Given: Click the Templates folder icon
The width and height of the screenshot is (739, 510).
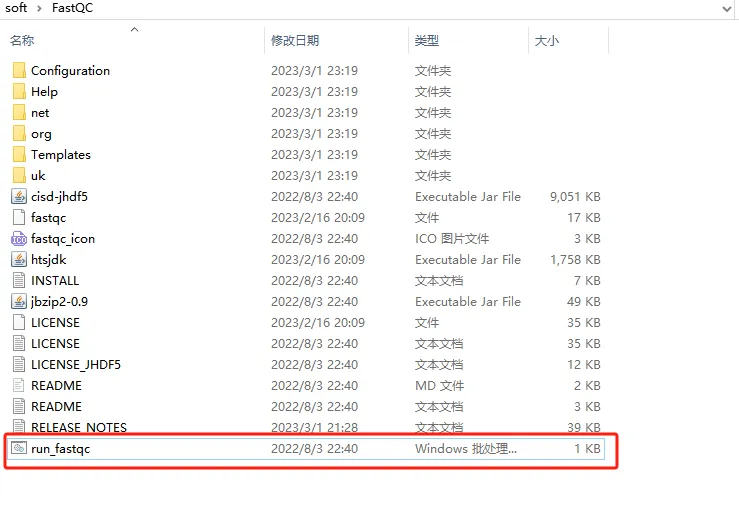Looking at the screenshot, I should click(19, 155).
